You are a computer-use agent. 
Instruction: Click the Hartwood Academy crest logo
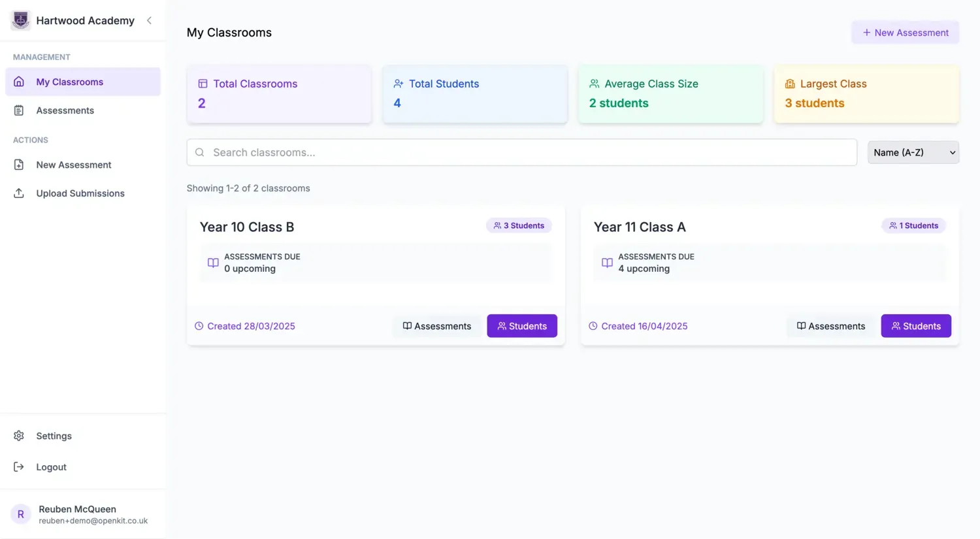tap(20, 20)
